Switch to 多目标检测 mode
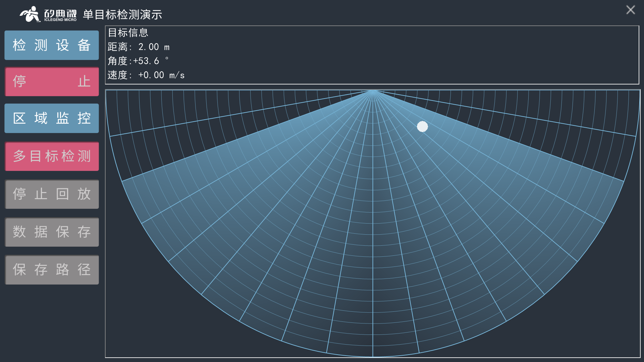 click(52, 156)
